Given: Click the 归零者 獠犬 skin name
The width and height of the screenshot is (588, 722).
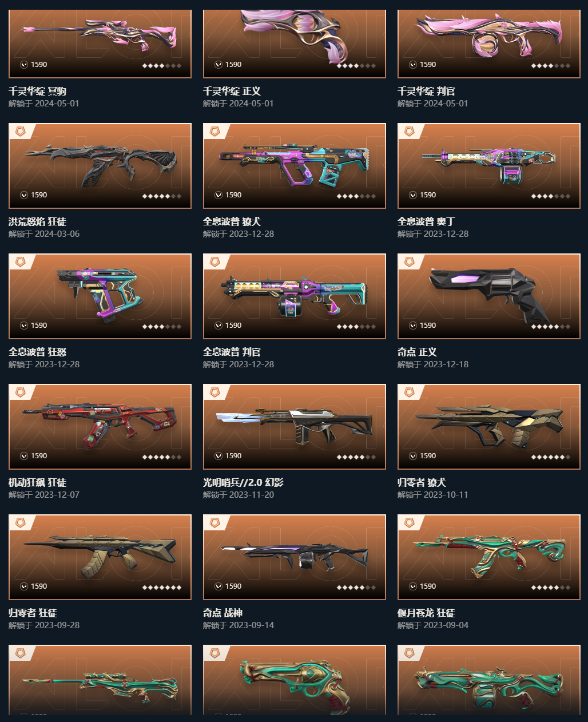Looking at the screenshot, I should click(x=422, y=482).
